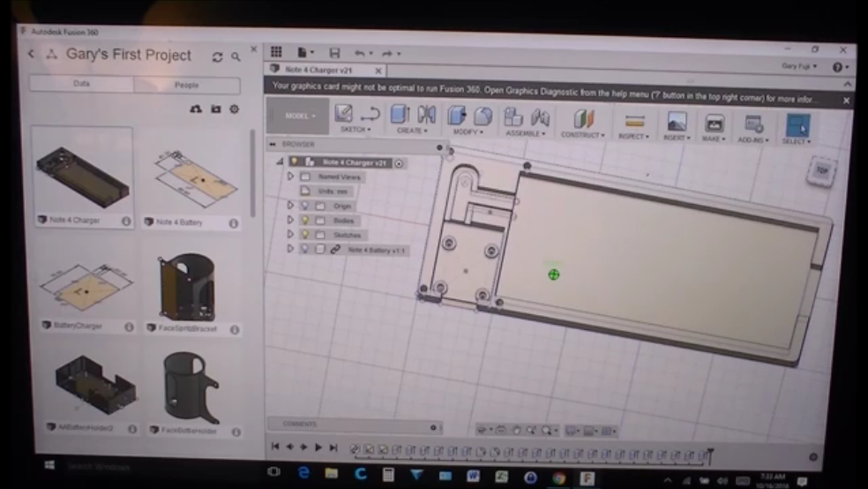
Task: Select the Stop Sketch arrow icon
Action: click(370, 114)
